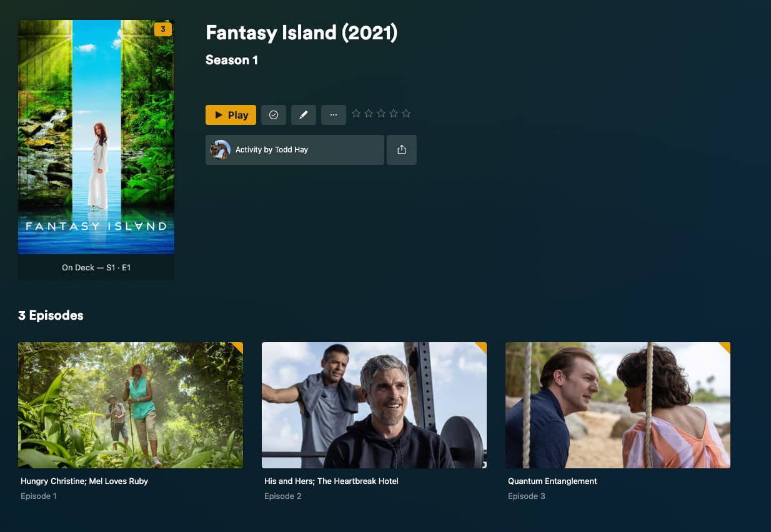This screenshot has width=771, height=532.
Task: Click the Hungry Christine; Mel Loves Ruby title
Action: tap(84, 481)
